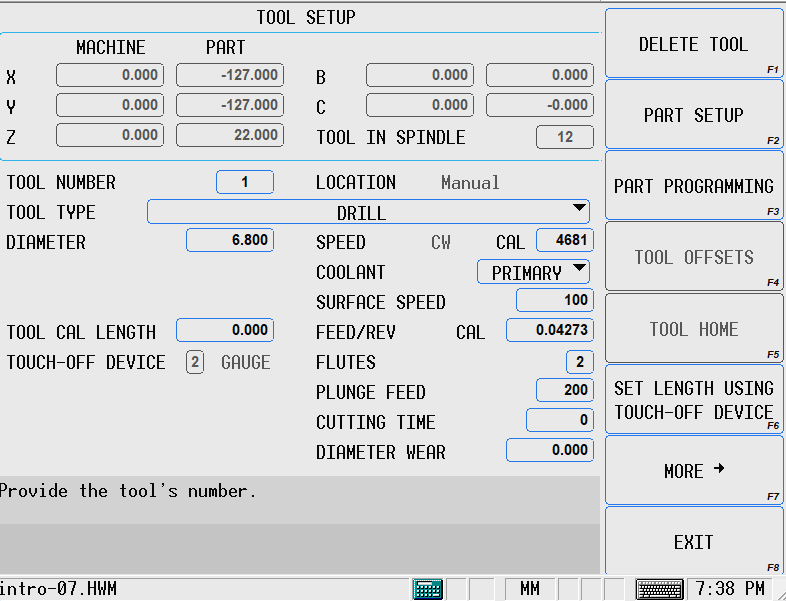The width and height of the screenshot is (786, 601).
Task: Select the Plunge Feed field
Action: click(564, 391)
